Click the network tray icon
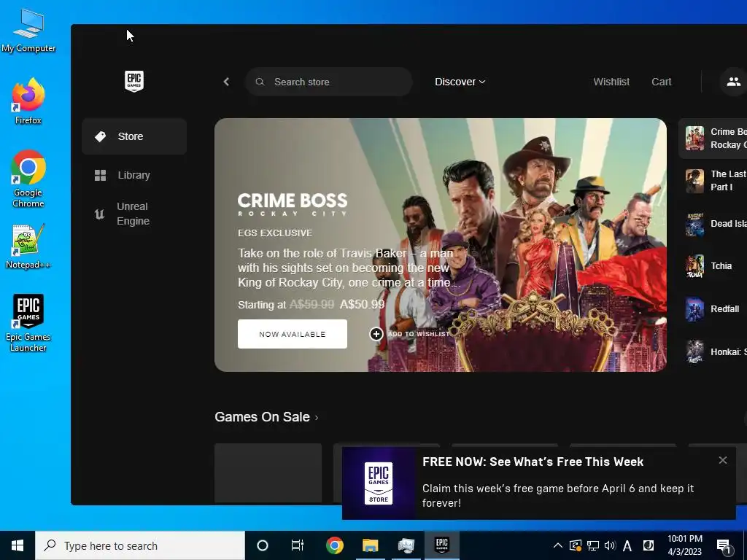 point(592,545)
